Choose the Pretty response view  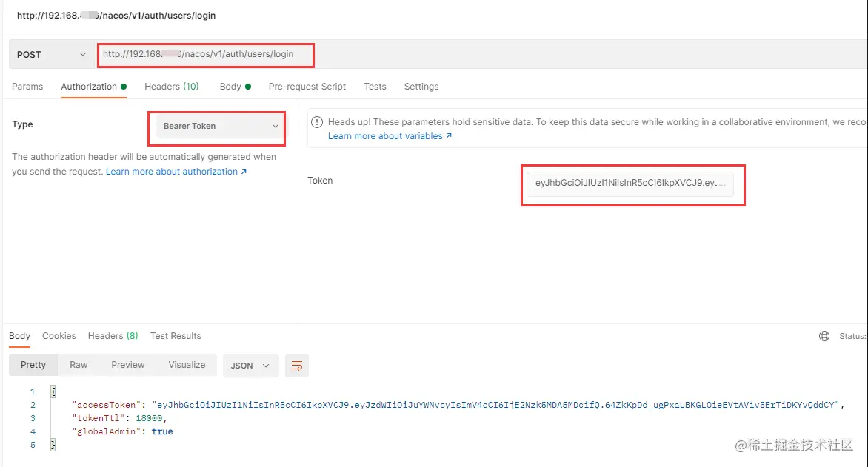[x=33, y=365]
